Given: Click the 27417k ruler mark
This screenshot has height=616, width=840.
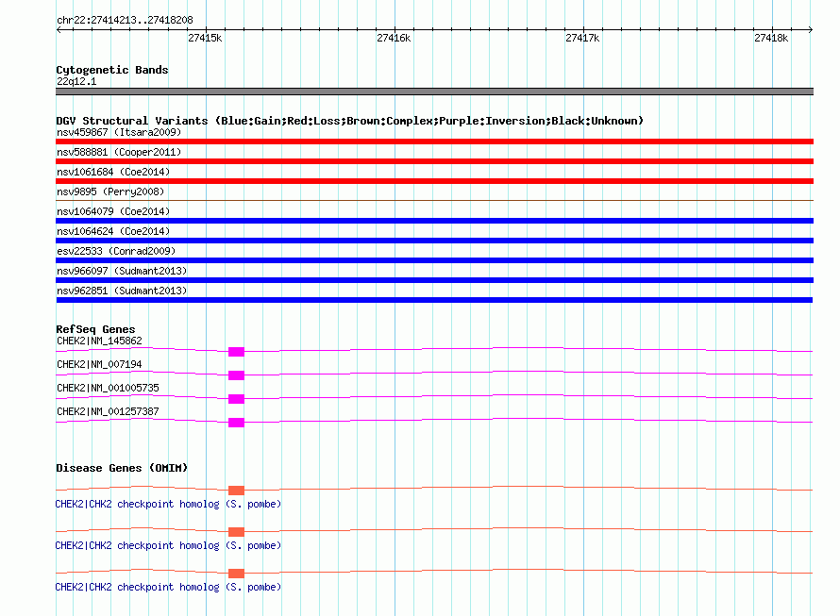Looking at the screenshot, I should pyautogui.click(x=582, y=38).
